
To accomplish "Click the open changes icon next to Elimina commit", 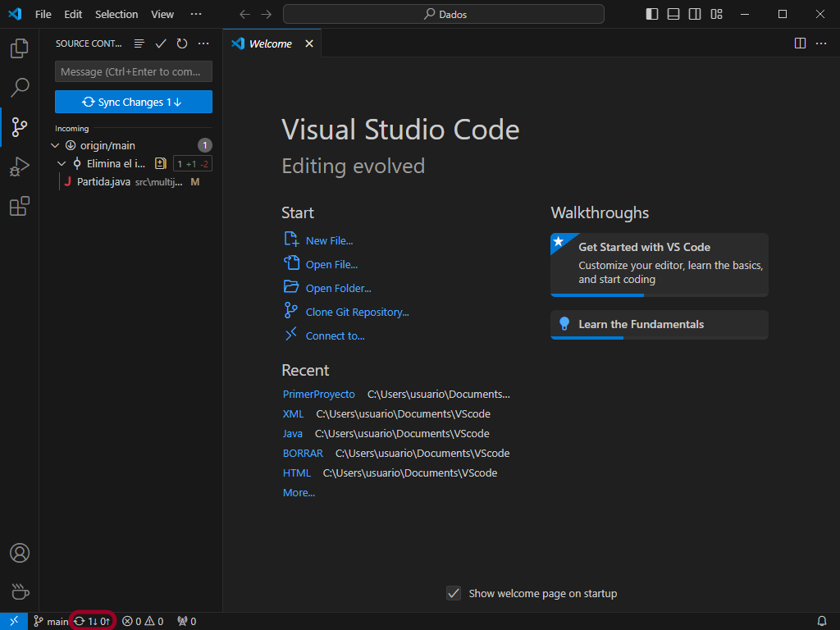I will (x=160, y=163).
